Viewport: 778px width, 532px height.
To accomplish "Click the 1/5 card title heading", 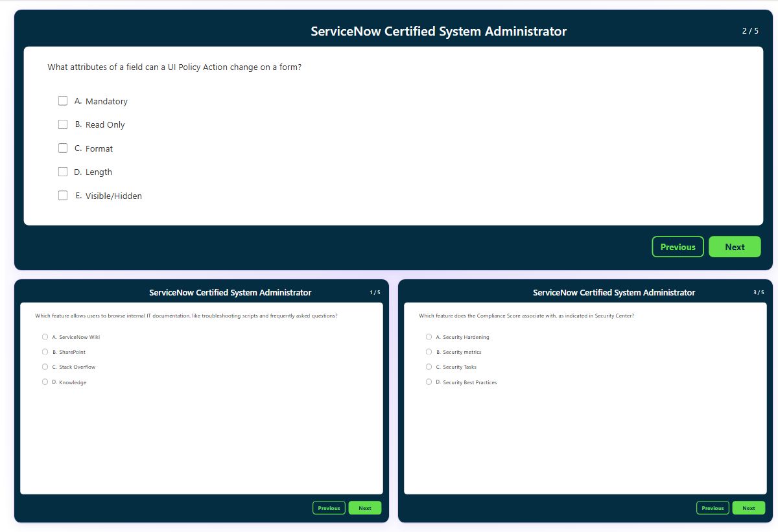I will pyautogui.click(x=230, y=293).
